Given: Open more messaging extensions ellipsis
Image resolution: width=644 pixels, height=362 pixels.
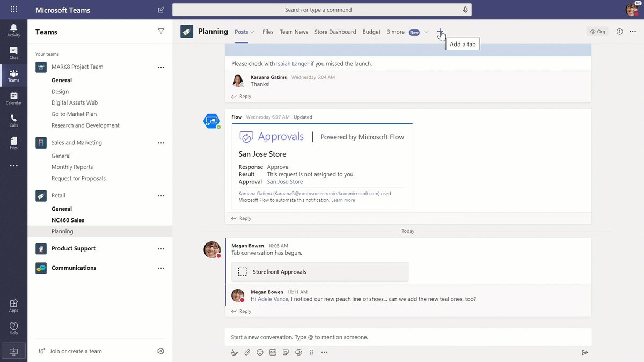Looking at the screenshot, I should click(324, 352).
